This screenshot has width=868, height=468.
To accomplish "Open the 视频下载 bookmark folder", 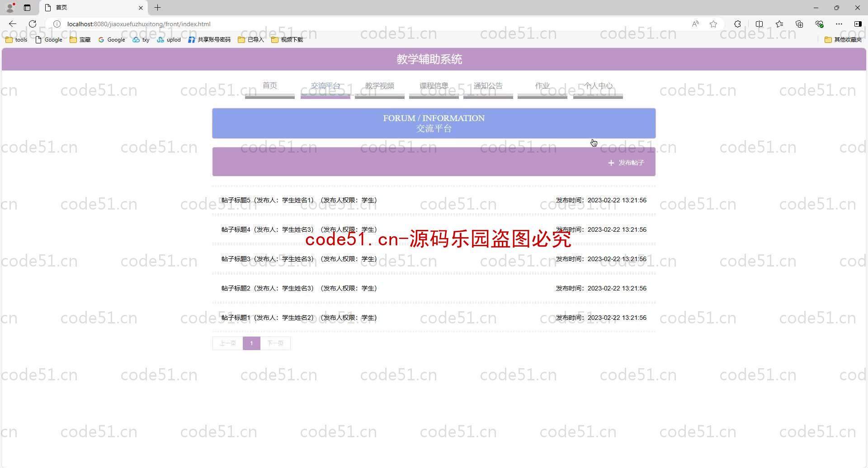I will pyautogui.click(x=287, y=40).
